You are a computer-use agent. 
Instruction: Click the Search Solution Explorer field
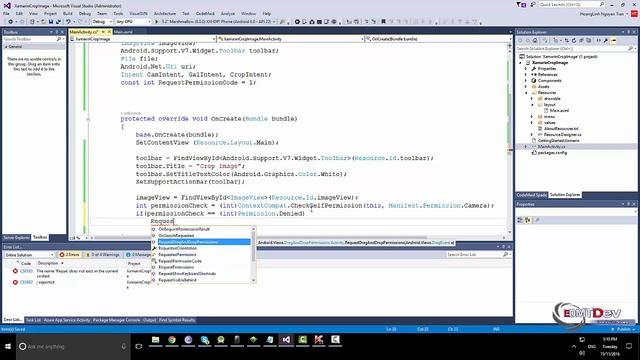coord(575,49)
